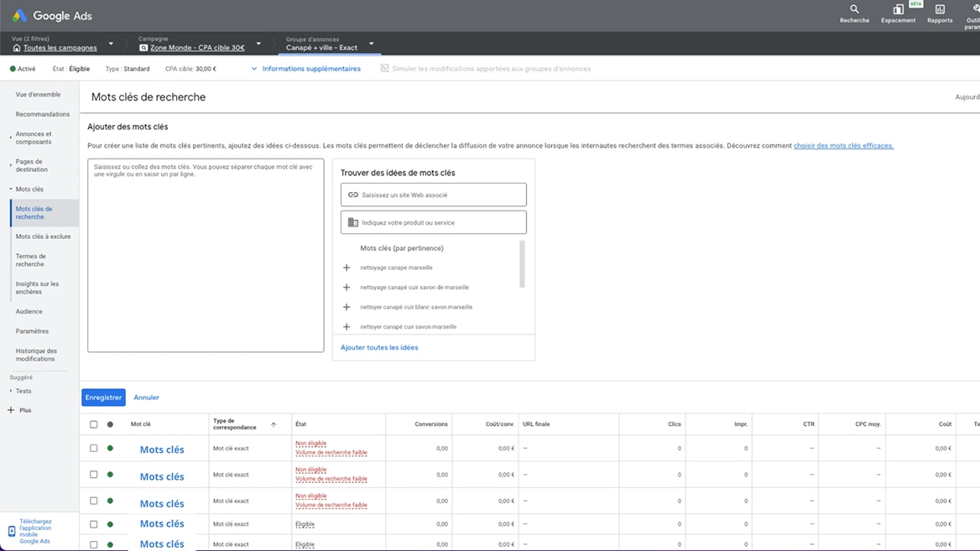Collapse the Mots clés sidebar section
This screenshot has height=551, width=980.
(11, 189)
